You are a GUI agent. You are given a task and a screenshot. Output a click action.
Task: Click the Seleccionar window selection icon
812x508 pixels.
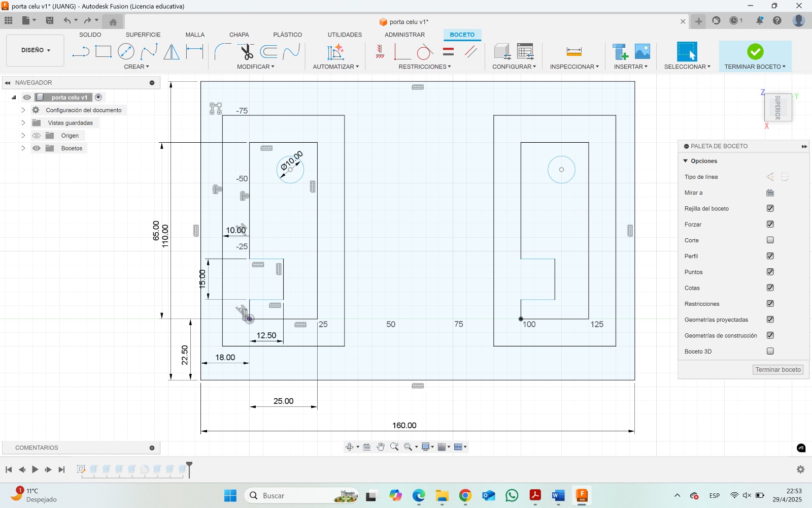tap(687, 52)
